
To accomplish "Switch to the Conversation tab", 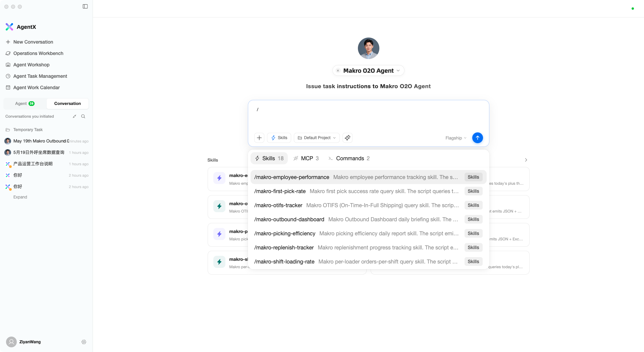I will 67,104.
